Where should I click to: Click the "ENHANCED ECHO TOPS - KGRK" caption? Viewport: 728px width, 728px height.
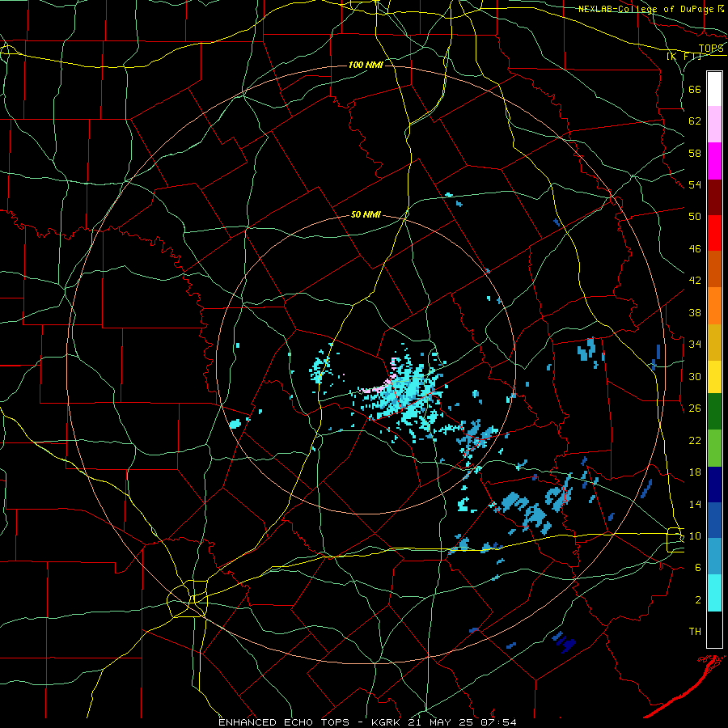tap(311, 722)
